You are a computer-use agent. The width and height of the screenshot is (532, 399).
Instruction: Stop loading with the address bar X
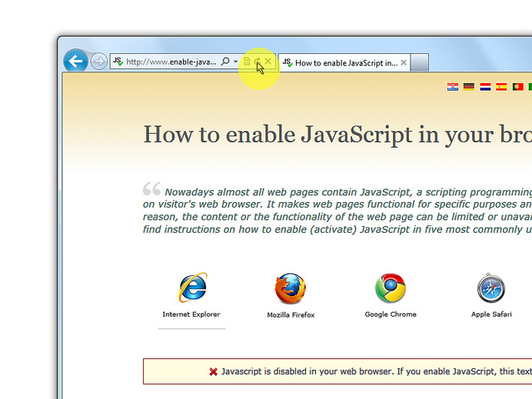point(268,62)
